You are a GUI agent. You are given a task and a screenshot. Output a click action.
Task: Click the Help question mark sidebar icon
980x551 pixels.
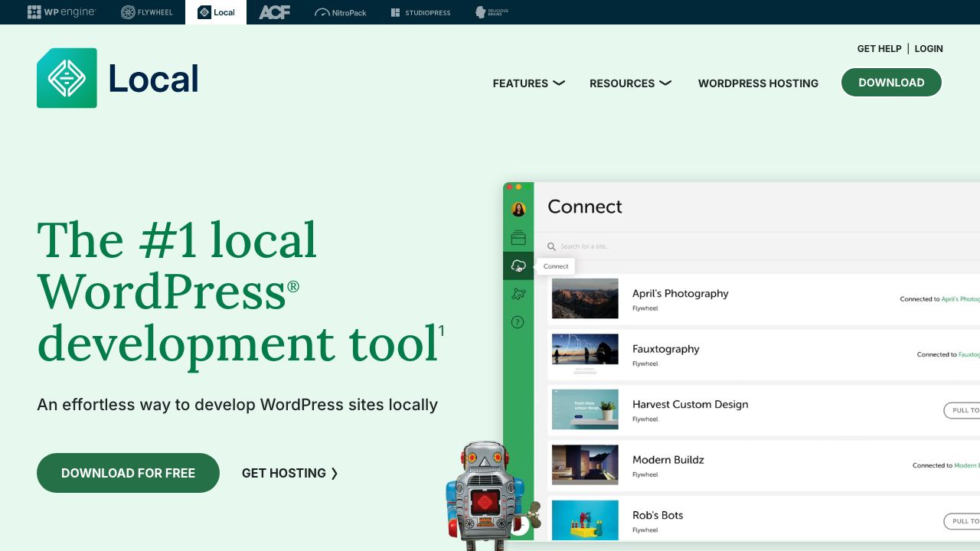[x=518, y=322]
